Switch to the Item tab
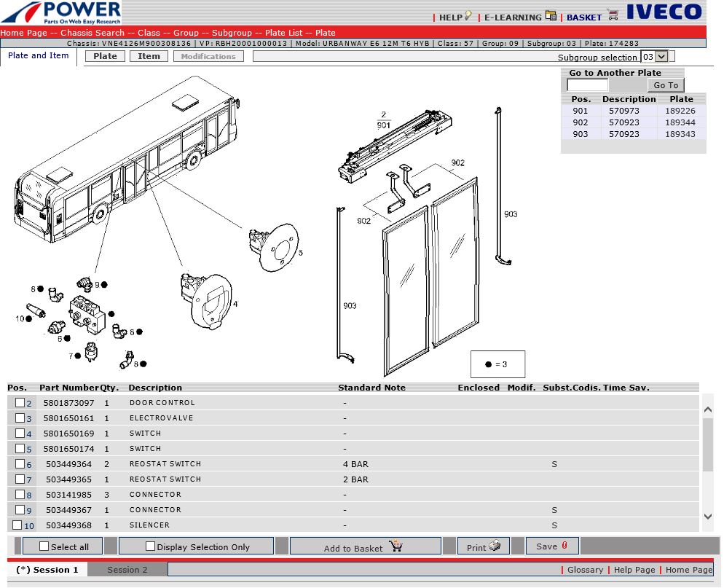The image size is (724, 588). click(149, 56)
